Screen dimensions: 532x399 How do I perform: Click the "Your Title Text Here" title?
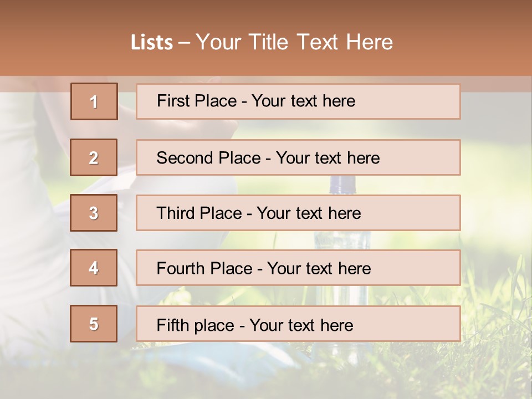click(294, 42)
